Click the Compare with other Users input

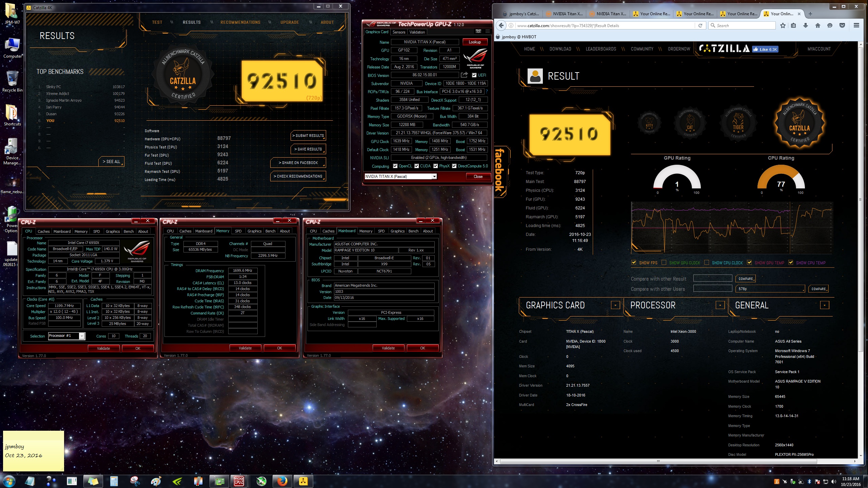coord(712,289)
